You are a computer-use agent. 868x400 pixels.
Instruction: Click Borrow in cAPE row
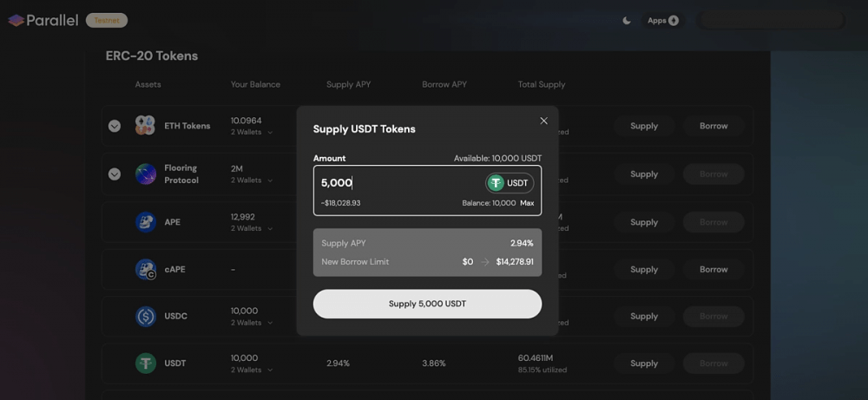point(713,270)
